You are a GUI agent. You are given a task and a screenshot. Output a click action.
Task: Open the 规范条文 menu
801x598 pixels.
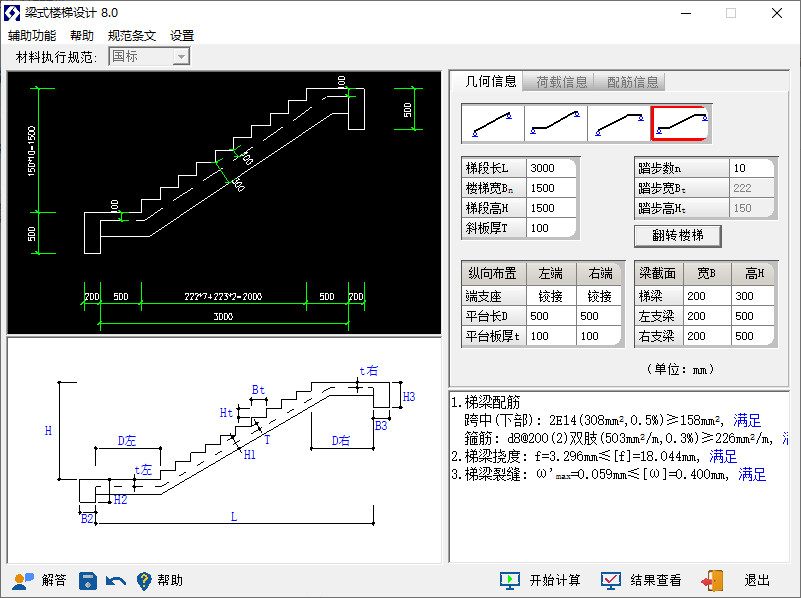[132, 36]
